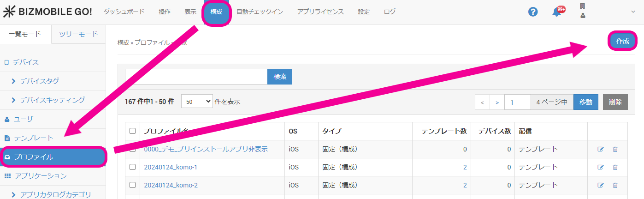Check the box for 20240124_komo-2
This screenshot has height=199, width=644.
(132, 185)
